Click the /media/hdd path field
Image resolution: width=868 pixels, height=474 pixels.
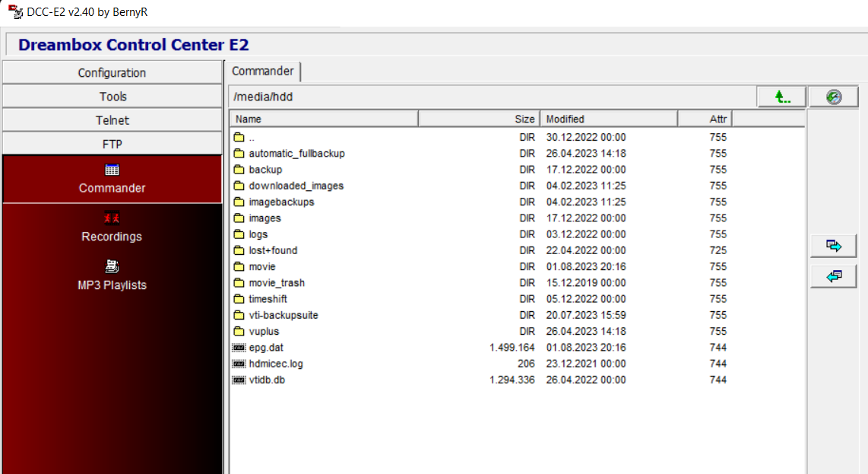(492, 97)
